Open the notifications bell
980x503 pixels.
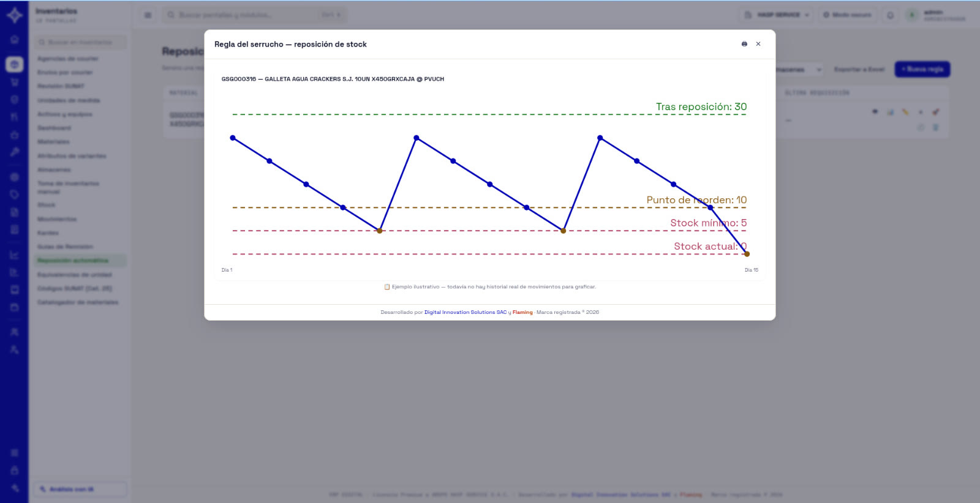(890, 15)
